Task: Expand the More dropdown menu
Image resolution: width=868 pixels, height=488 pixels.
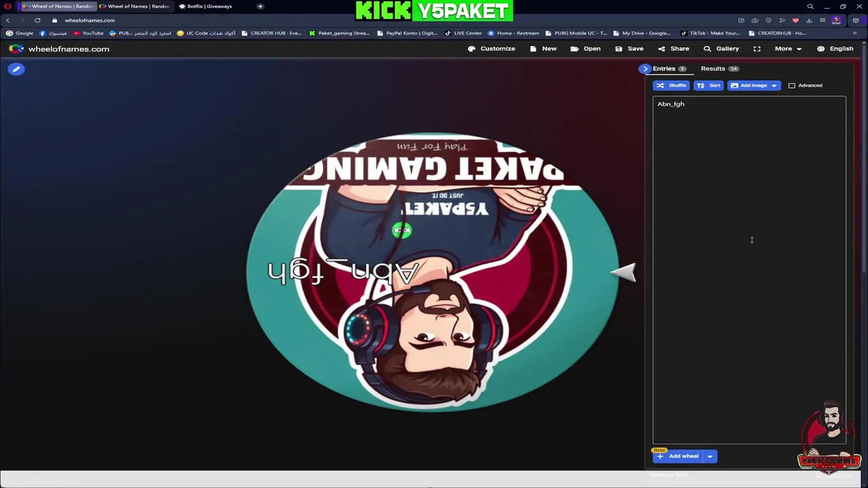Action: pos(788,49)
